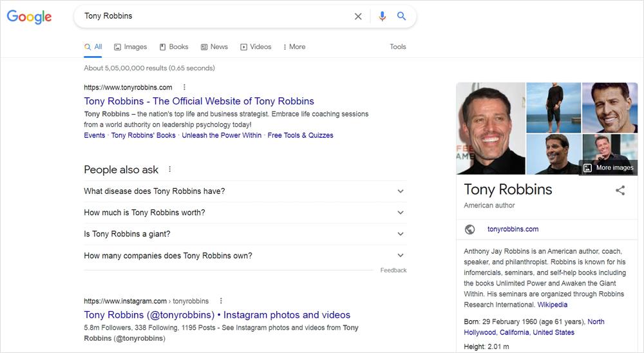Open the More search categories menu
The width and height of the screenshot is (644, 353).
click(x=294, y=47)
